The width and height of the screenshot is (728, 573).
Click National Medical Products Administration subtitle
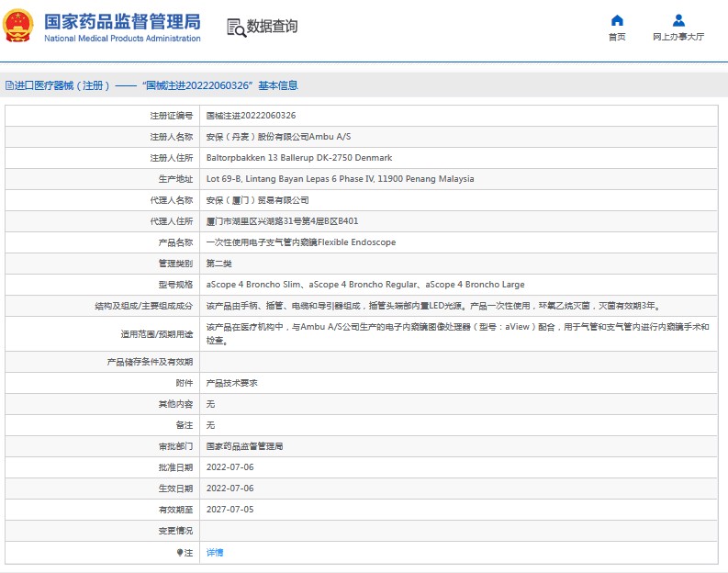point(122,39)
